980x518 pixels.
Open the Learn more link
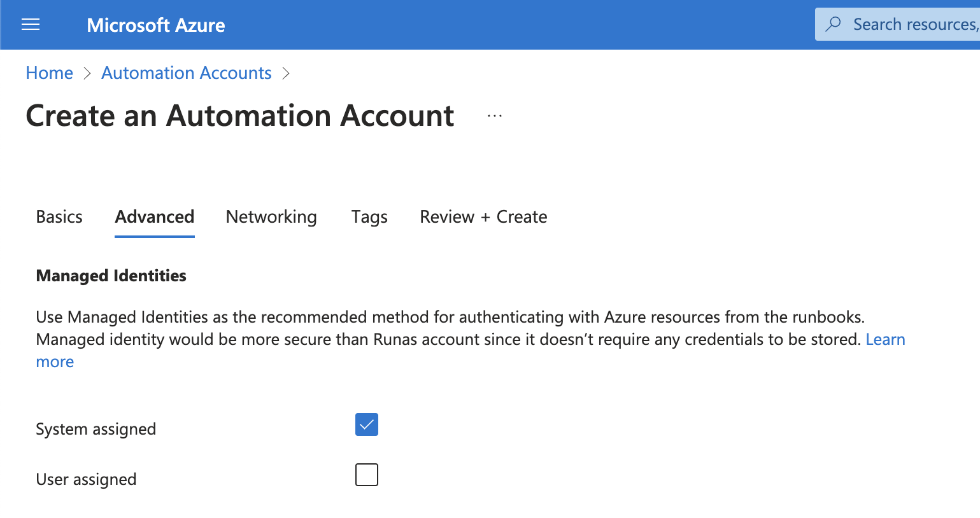(x=885, y=339)
